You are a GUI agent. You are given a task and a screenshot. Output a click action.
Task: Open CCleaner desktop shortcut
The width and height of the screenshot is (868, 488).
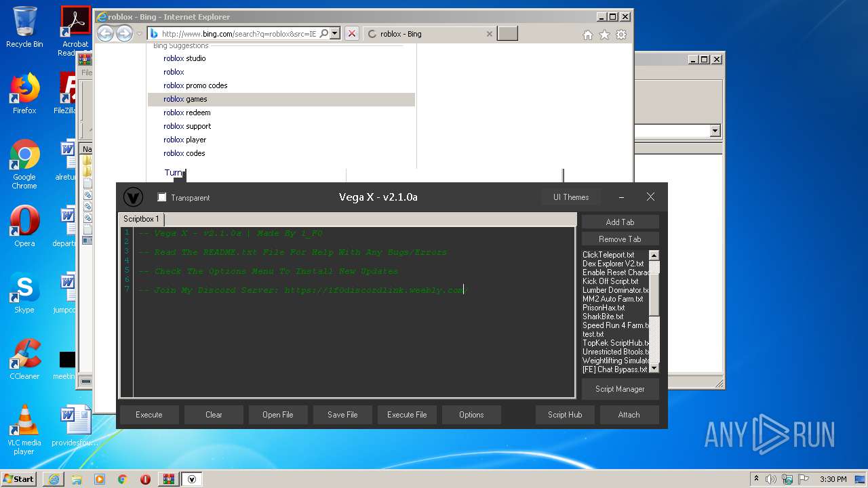coord(24,359)
